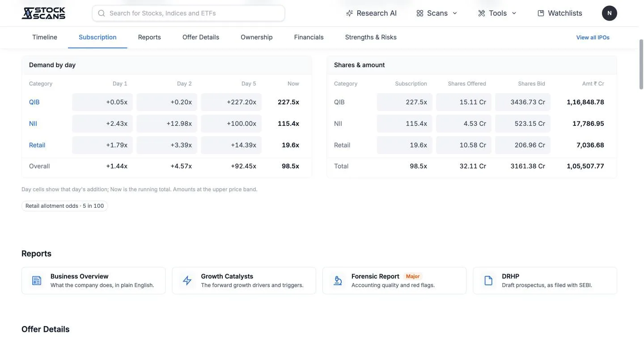Image resolution: width=644 pixels, height=339 pixels.
Task: Click the Watchlists bookmark icon
Action: pos(541,13)
